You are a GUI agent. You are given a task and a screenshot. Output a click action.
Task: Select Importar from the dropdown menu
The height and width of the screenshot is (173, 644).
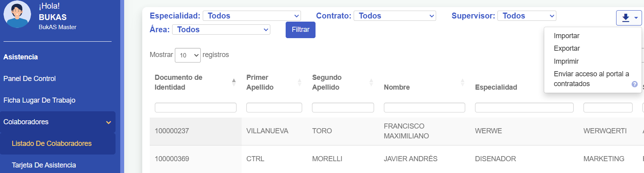click(x=566, y=36)
